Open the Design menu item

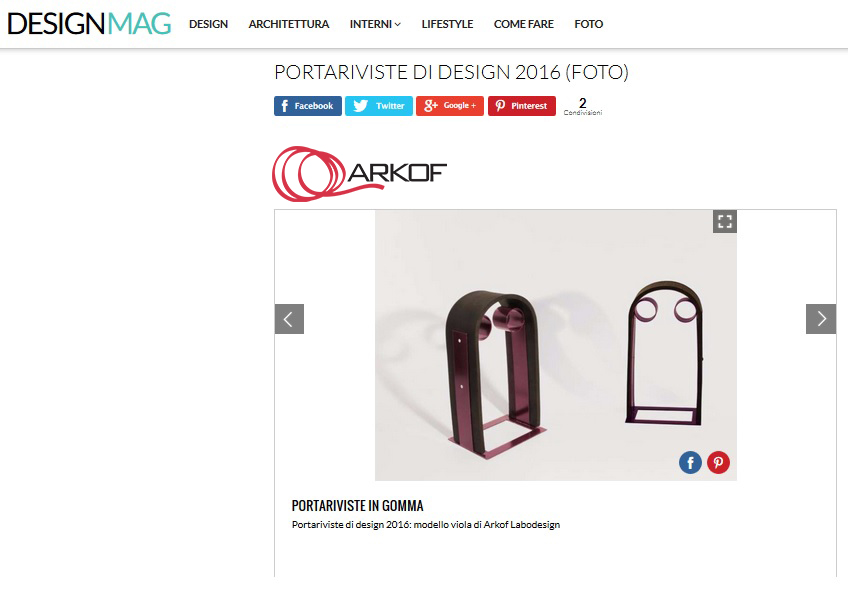[x=208, y=24]
